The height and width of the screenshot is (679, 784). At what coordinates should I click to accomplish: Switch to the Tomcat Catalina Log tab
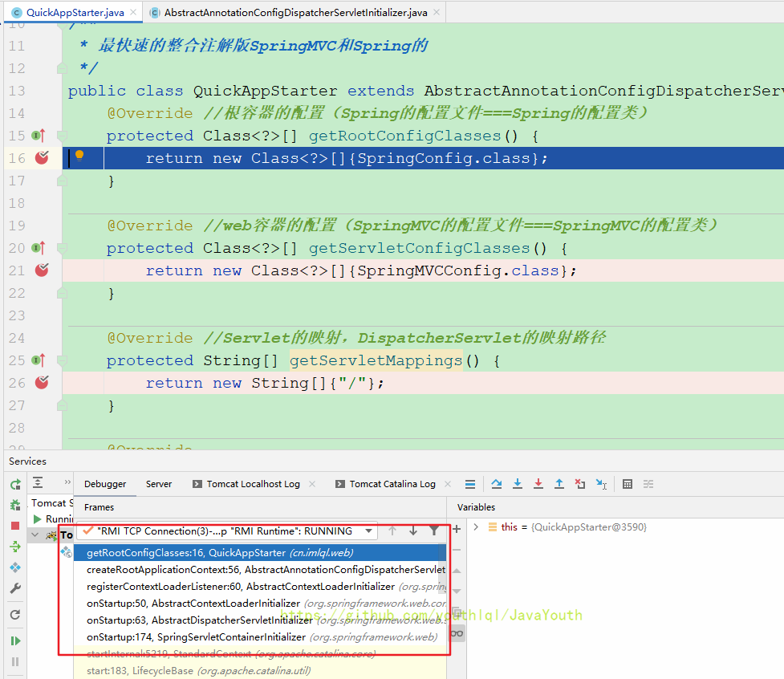pos(392,484)
